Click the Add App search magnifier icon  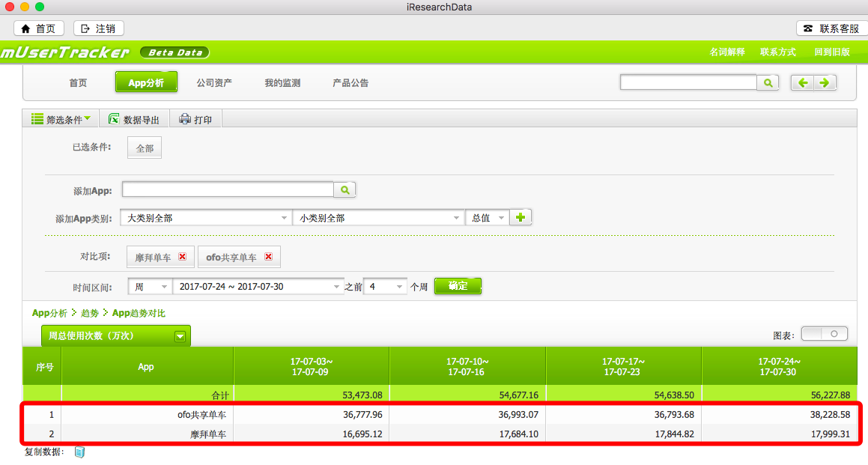pyautogui.click(x=345, y=190)
